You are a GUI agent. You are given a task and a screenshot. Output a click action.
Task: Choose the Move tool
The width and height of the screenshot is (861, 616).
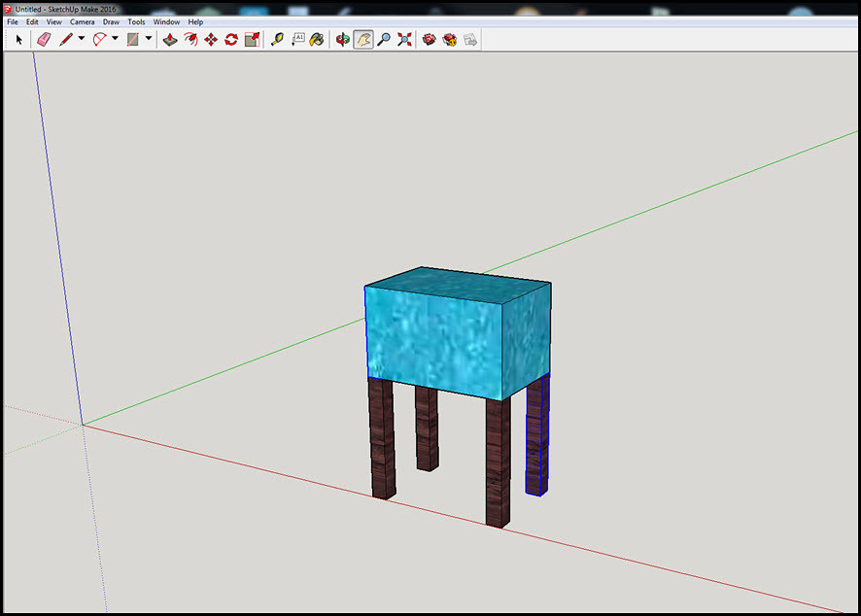pos(211,40)
